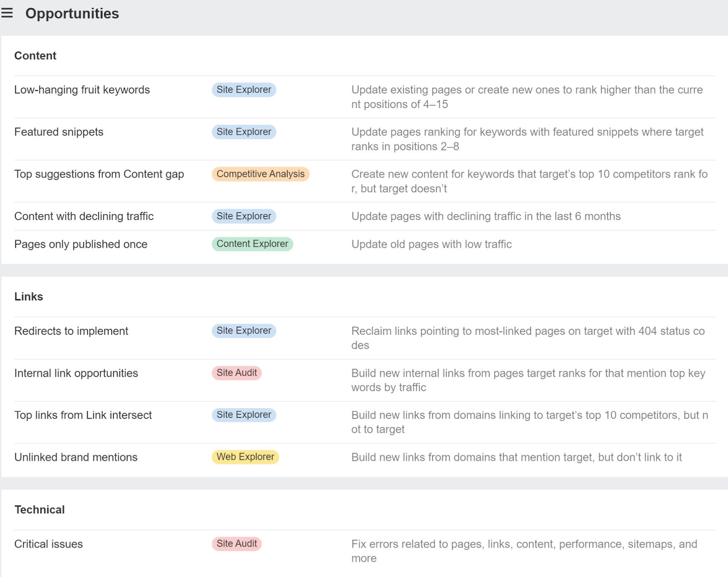
Task: Click the Competitive Analysis badge
Action: [x=260, y=174]
